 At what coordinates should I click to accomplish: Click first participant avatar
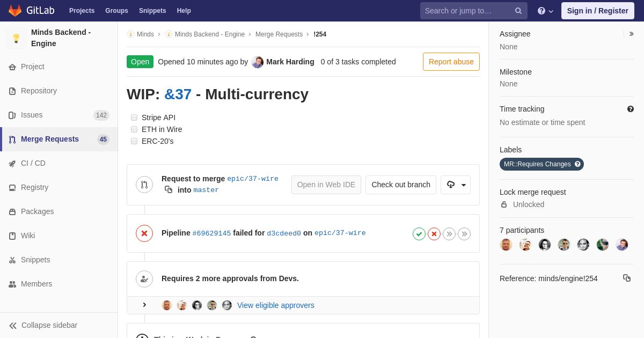506,245
